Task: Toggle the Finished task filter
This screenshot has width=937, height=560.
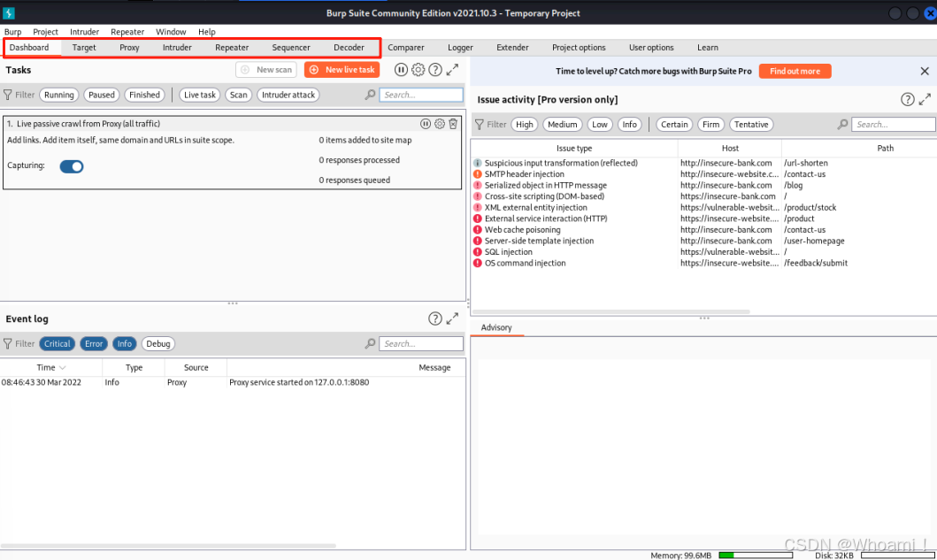Action: coord(144,95)
